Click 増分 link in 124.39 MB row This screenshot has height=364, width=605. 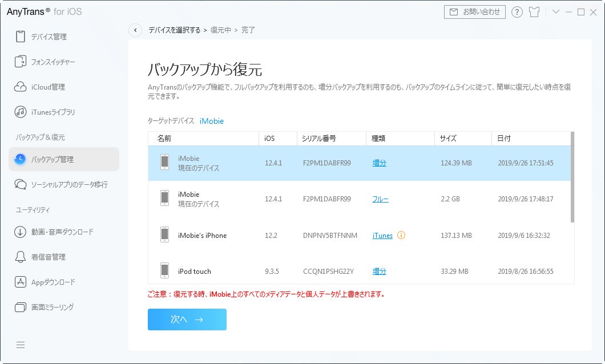[x=380, y=163]
